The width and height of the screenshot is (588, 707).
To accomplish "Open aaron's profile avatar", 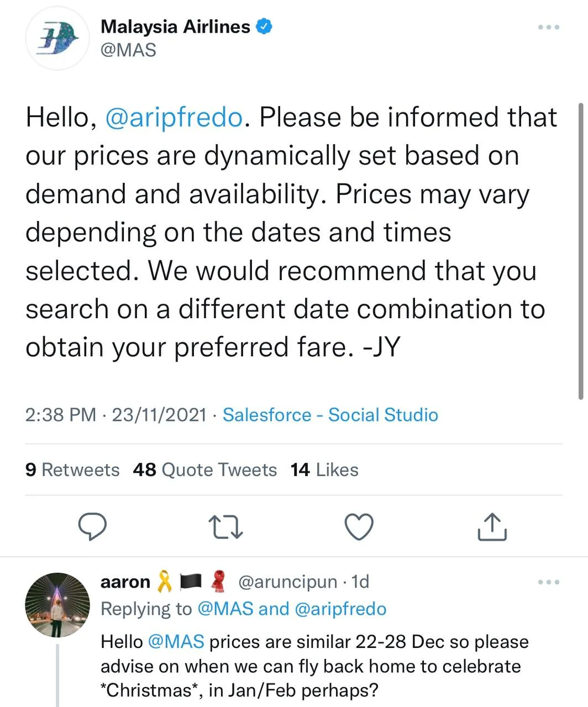I will [x=57, y=605].
